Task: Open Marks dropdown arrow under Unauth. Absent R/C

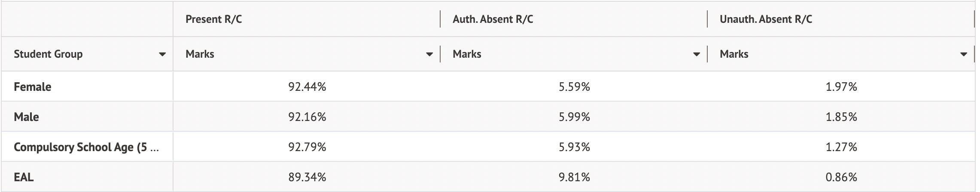Action: [x=964, y=55]
